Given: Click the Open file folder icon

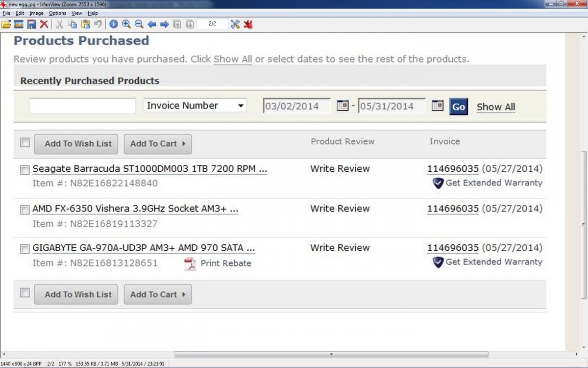Looking at the screenshot, I should tap(6, 24).
